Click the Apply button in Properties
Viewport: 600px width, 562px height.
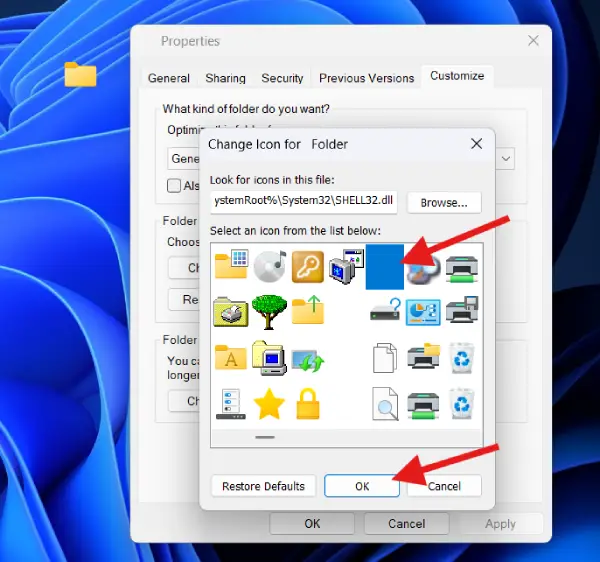[501, 523]
